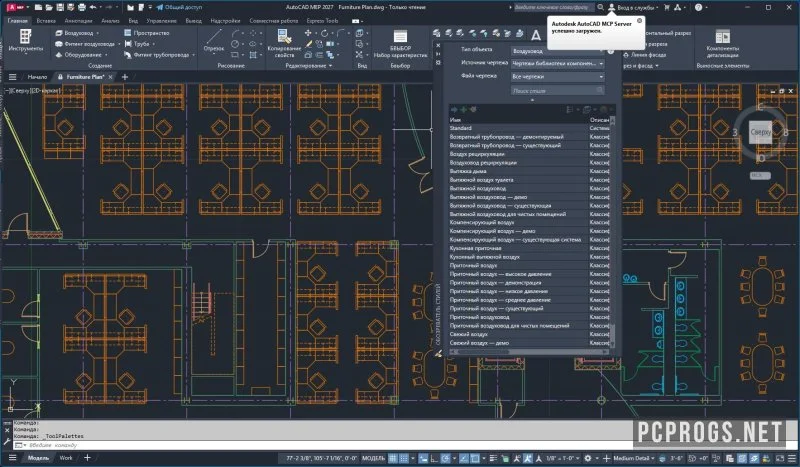Click the style list vertical scrollbar

(612, 231)
